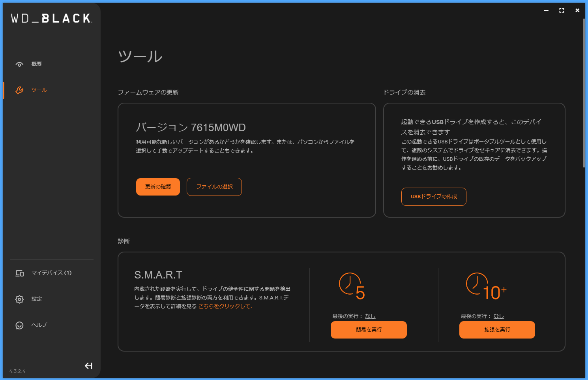Click the WD_BLACK logo
This screenshot has height=380, width=588.
(51, 19)
